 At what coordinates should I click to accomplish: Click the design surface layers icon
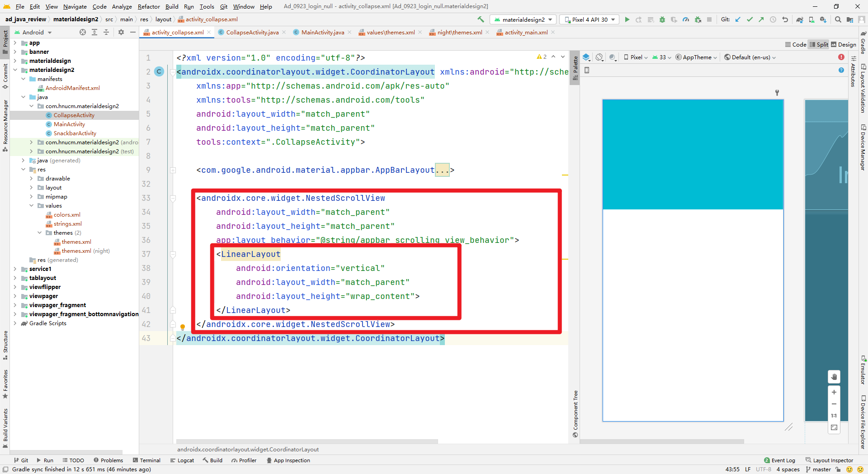click(586, 57)
